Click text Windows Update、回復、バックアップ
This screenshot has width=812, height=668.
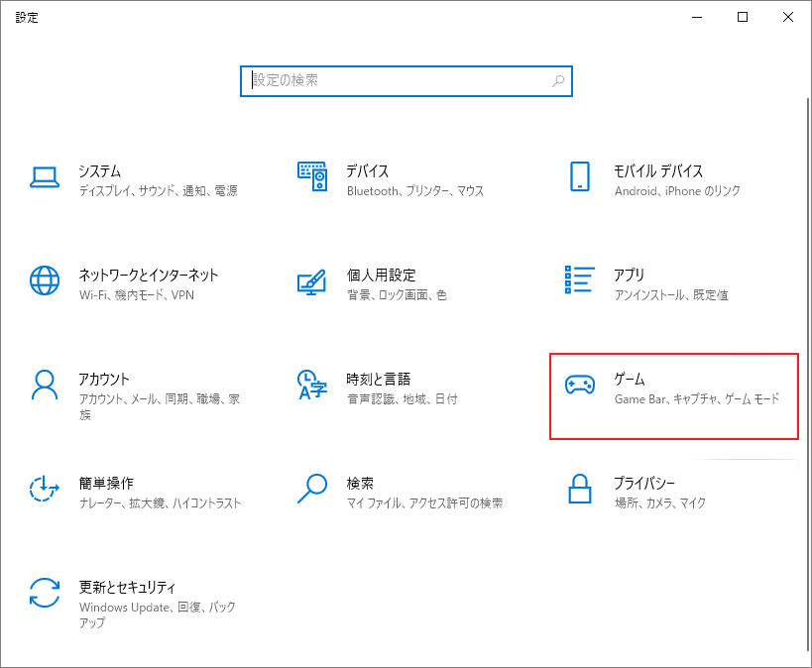click(x=158, y=614)
